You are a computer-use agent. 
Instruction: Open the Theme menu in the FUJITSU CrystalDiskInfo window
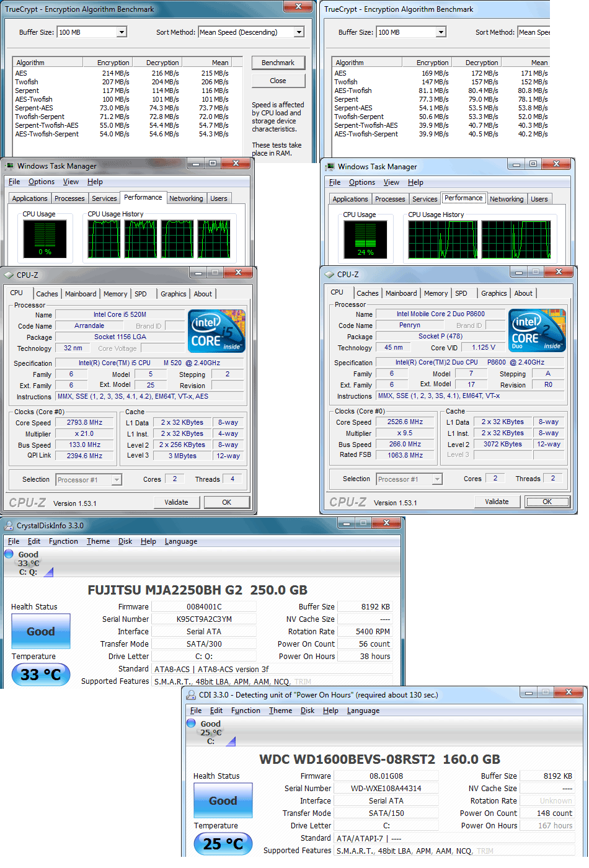(x=98, y=541)
